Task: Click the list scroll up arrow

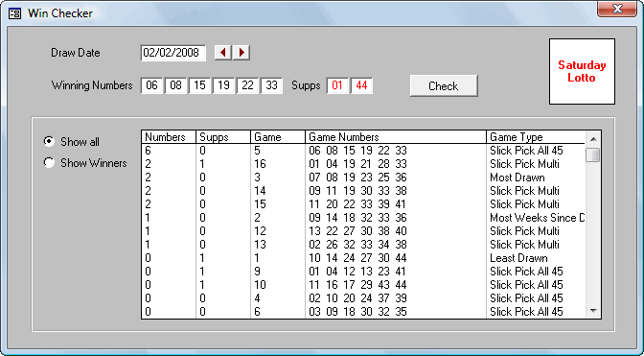Action: tap(593, 138)
